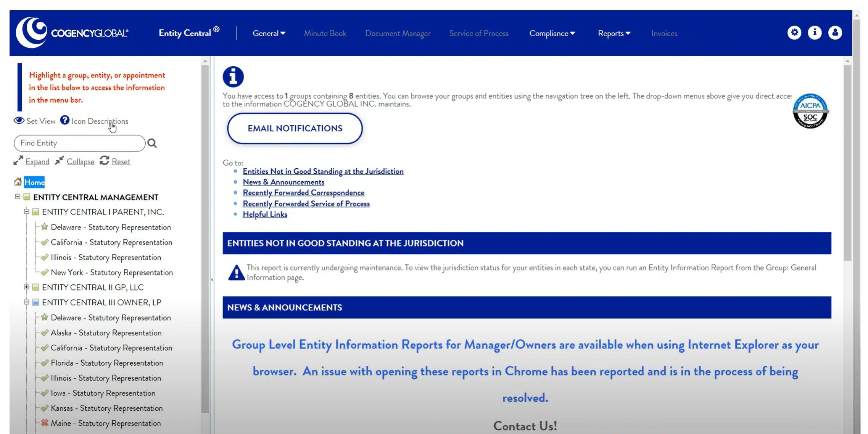
Task: Click the Entity Central I Parent folder icon
Action: tap(36, 212)
